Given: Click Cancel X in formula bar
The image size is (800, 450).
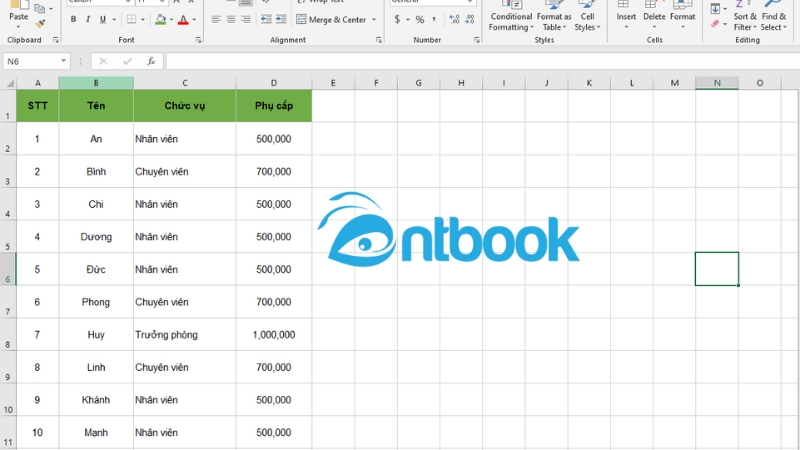Looking at the screenshot, I should point(103,61).
